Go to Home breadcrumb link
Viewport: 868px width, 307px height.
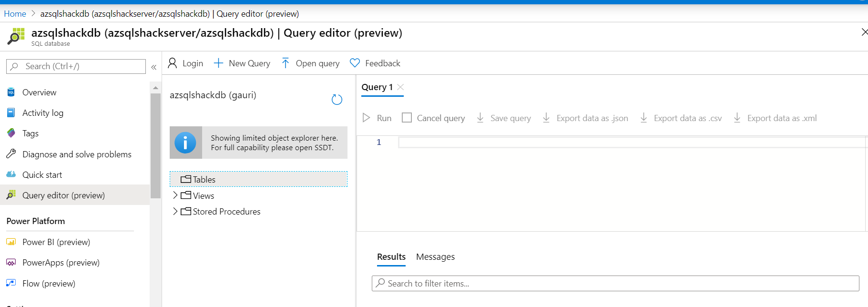click(x=15, y=14)
